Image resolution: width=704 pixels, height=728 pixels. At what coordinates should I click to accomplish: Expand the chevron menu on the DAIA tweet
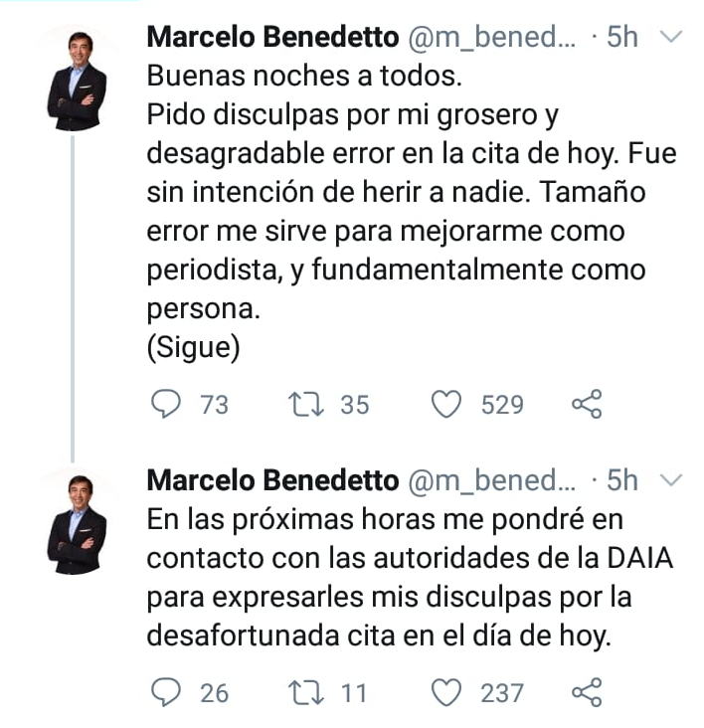click(672, 480)
